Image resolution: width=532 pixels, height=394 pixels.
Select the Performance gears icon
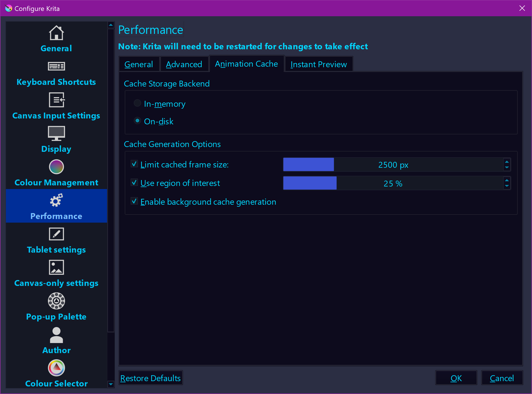click(x=56, y=200)
